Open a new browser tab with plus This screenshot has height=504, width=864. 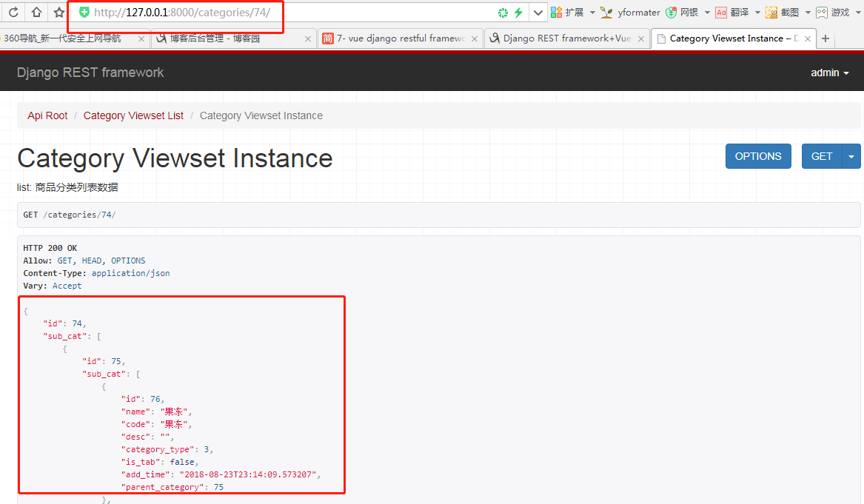(826, 38)
